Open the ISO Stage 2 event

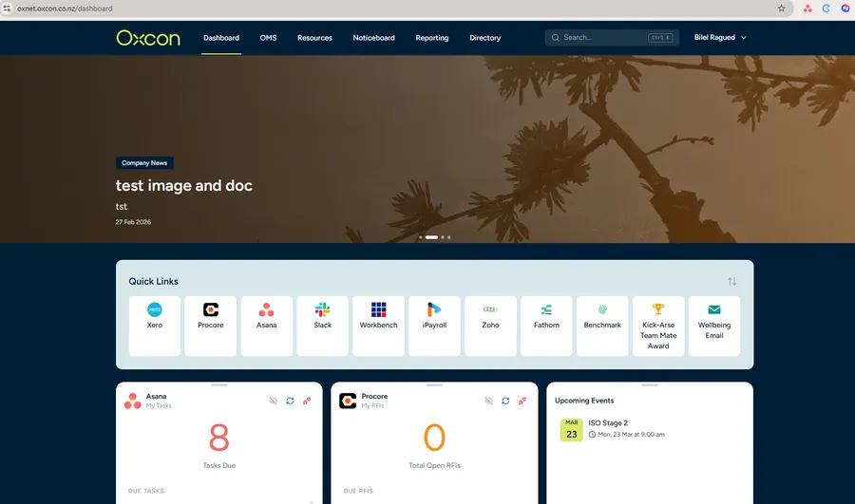click(608, 423)
